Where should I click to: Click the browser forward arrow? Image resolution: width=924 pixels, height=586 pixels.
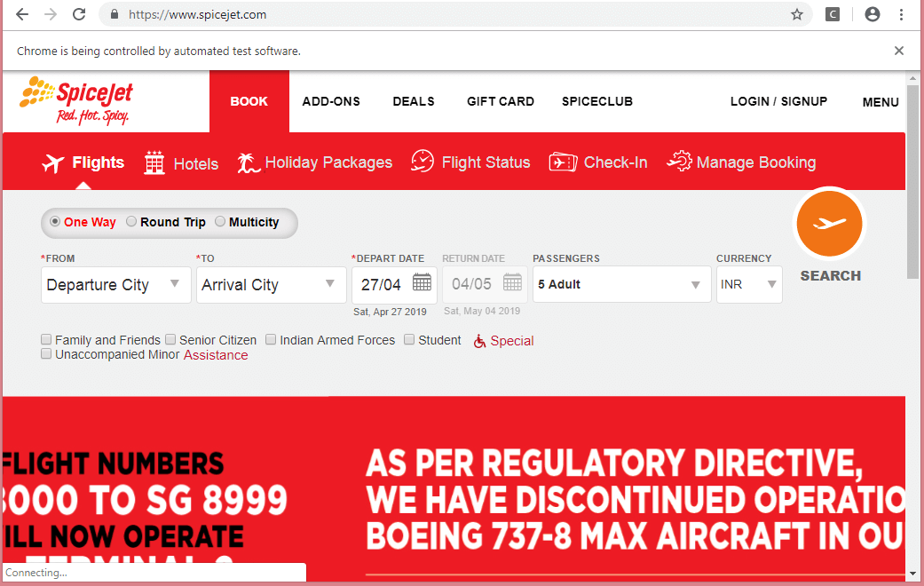51,14
